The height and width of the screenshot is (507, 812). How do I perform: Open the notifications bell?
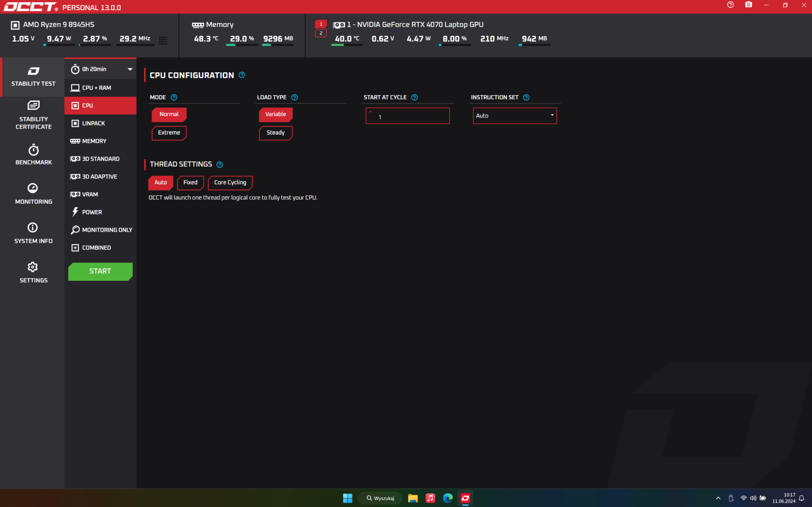coord(801,498)
